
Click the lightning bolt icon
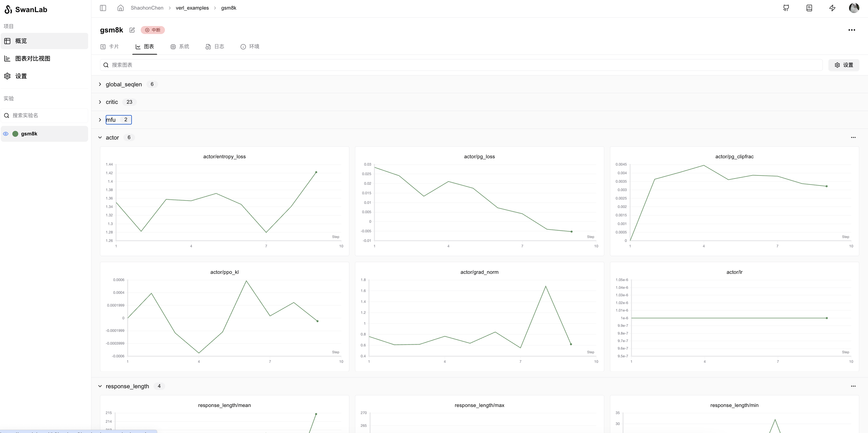click(x=832, y=8)
